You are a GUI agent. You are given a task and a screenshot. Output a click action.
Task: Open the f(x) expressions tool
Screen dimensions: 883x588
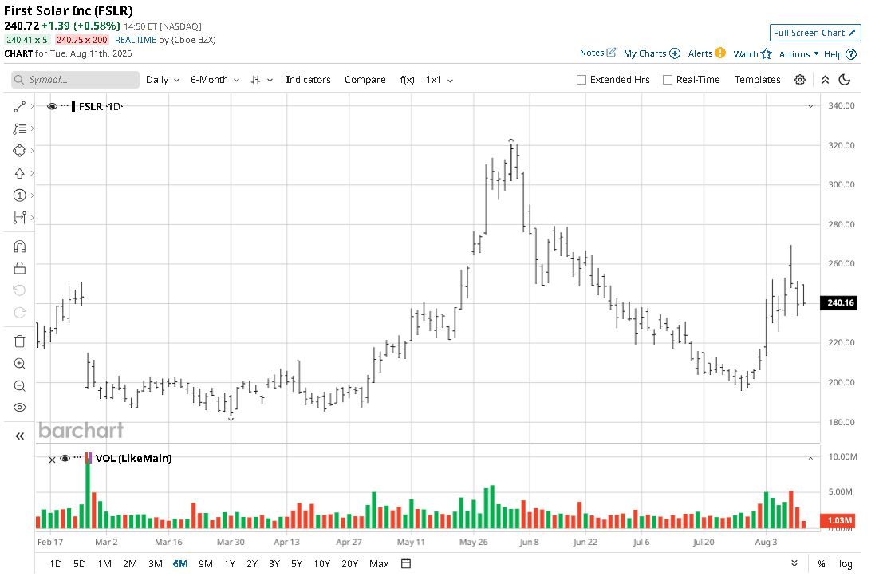point(407,80)
